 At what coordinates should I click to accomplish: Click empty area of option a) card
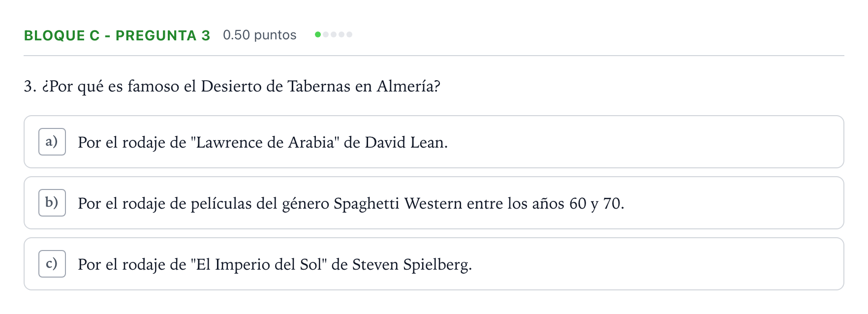tap(640, 142)
